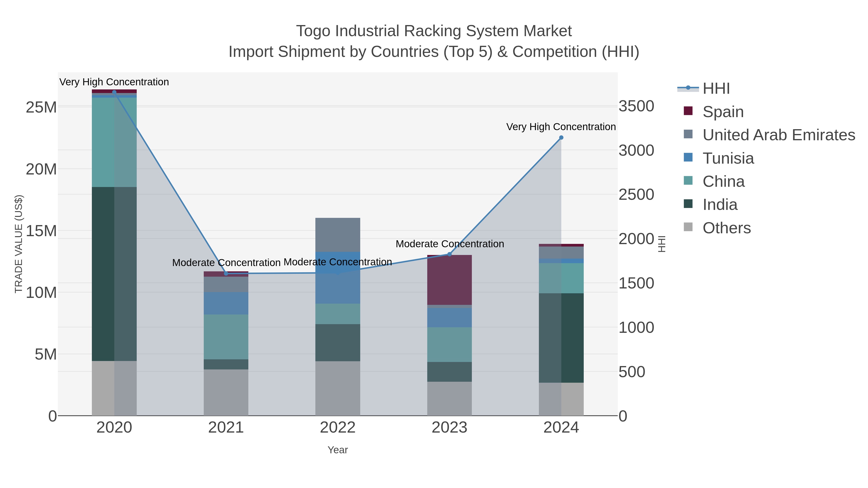The image size is (868, 488).
Task: Click the 3500 HHI axis tick
Action: coord(637,106)
